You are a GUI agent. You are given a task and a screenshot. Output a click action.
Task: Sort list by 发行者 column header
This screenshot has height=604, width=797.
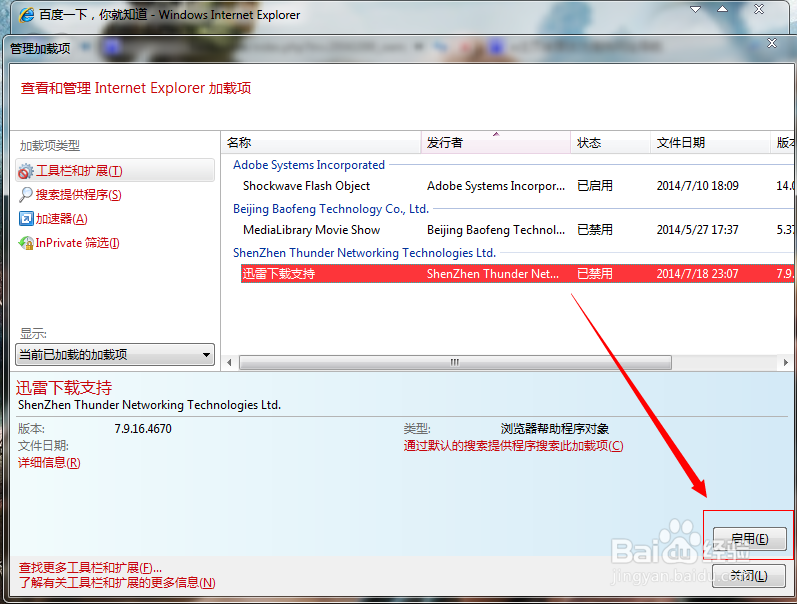click(496, 142)
